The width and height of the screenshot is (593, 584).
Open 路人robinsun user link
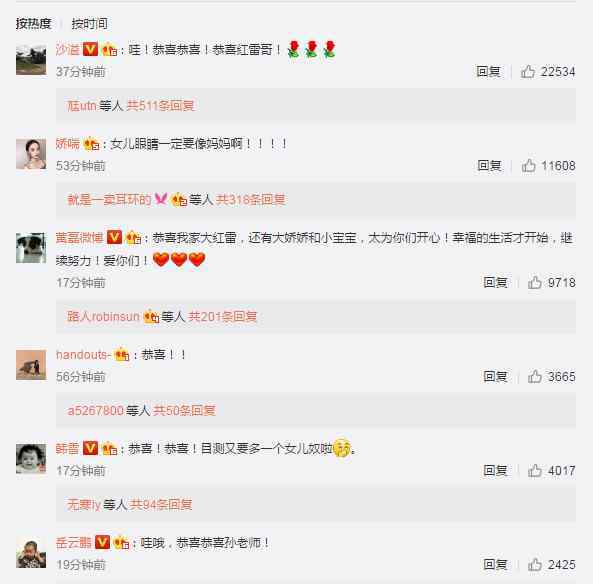(x=103, y=316)
